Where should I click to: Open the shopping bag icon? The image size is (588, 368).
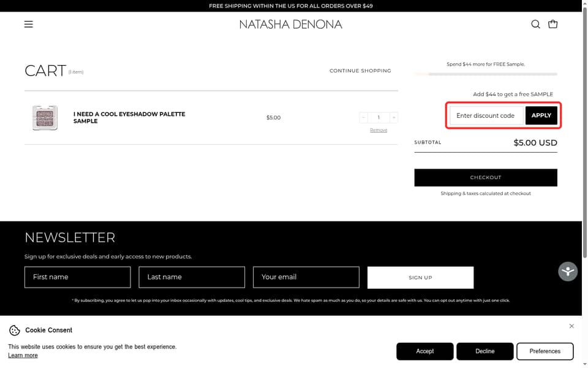click(x=552, y=25)
